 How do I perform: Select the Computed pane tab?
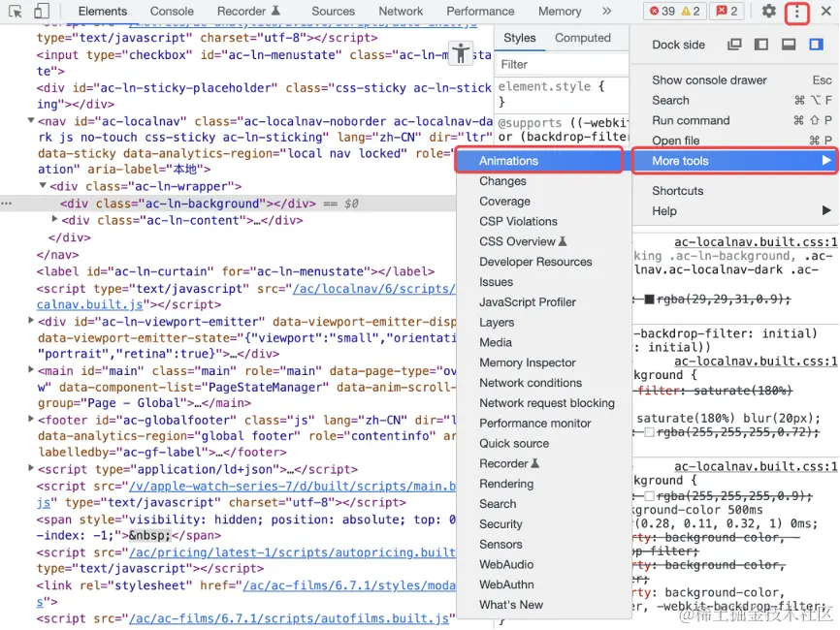[582, 38]
